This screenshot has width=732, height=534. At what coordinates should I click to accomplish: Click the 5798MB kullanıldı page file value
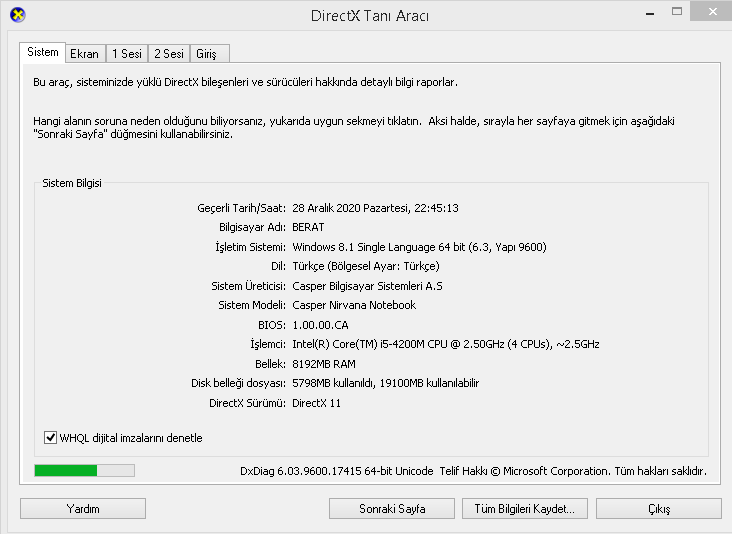386,383
